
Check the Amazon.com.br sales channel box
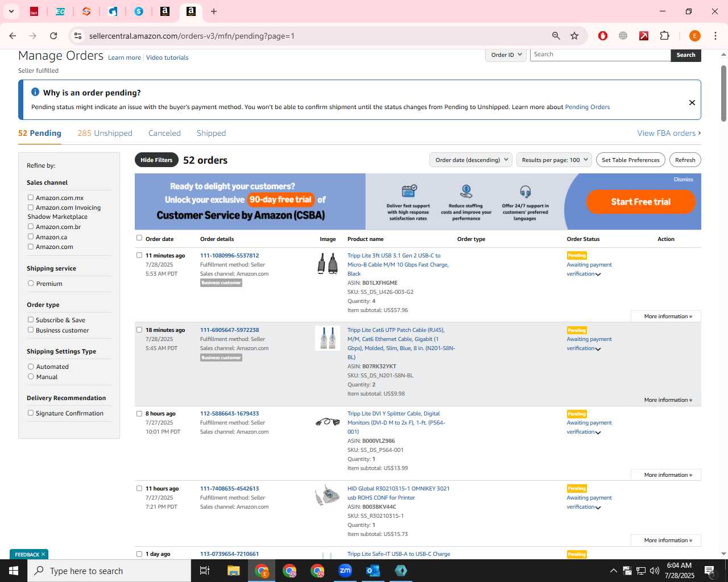31,226
